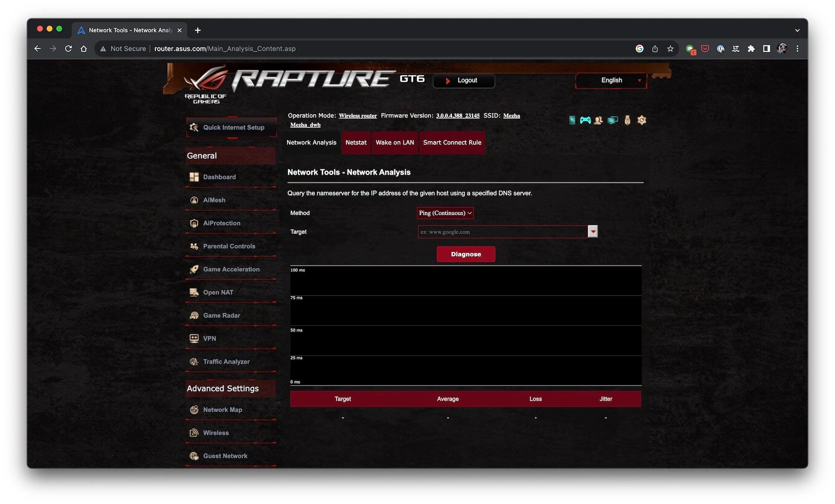The width and height of the screenshot is (835, 504).
Task: Open the Extensions puzzle piece menu
Action: click(x=751, y=49)
